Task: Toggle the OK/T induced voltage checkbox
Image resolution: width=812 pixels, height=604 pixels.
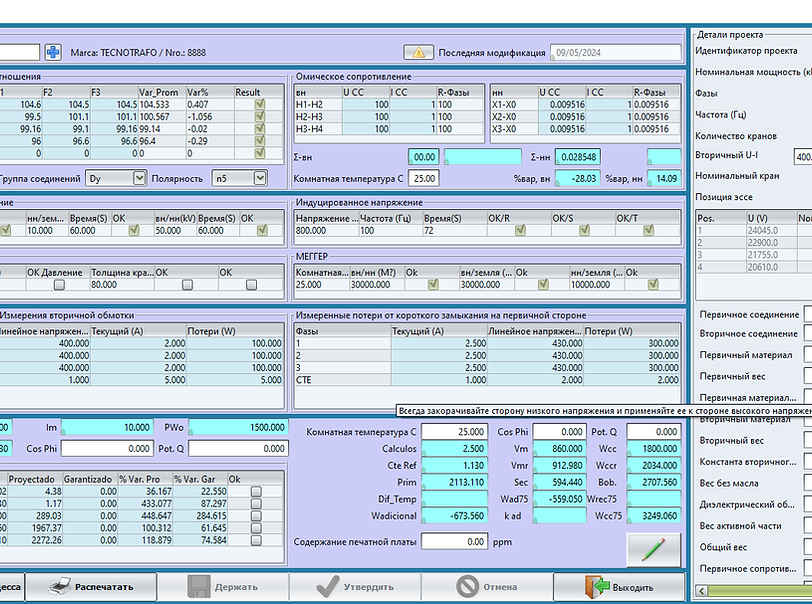Action: pyautogui.click(x=648, y=231)
